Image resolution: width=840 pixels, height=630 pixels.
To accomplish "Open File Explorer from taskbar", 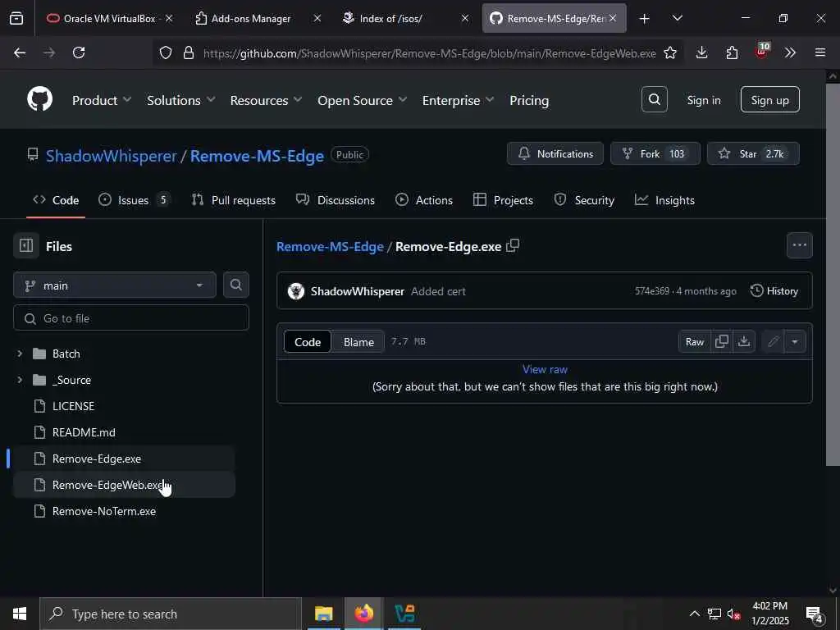I will click(x=323, y=614).
